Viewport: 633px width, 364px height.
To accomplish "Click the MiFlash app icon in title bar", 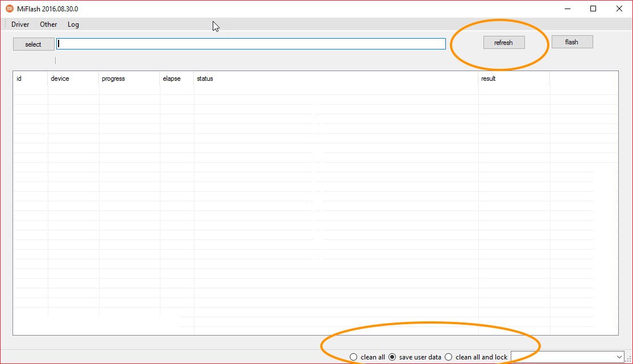I will [x=9, y=9].
